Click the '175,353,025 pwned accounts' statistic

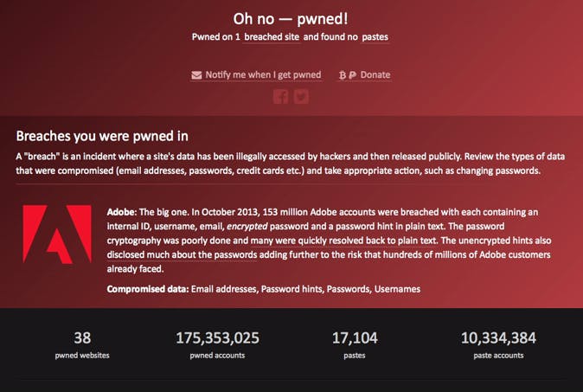[217, 344]
